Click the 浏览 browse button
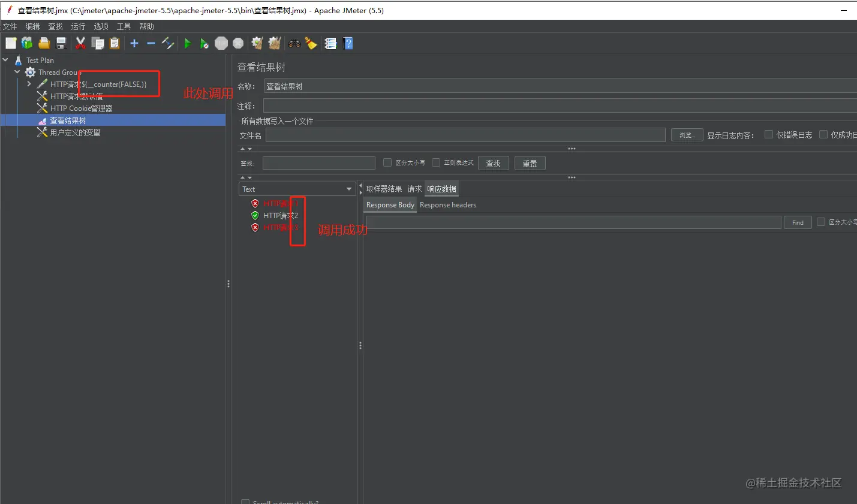857x504 pixels. [687, 135]
